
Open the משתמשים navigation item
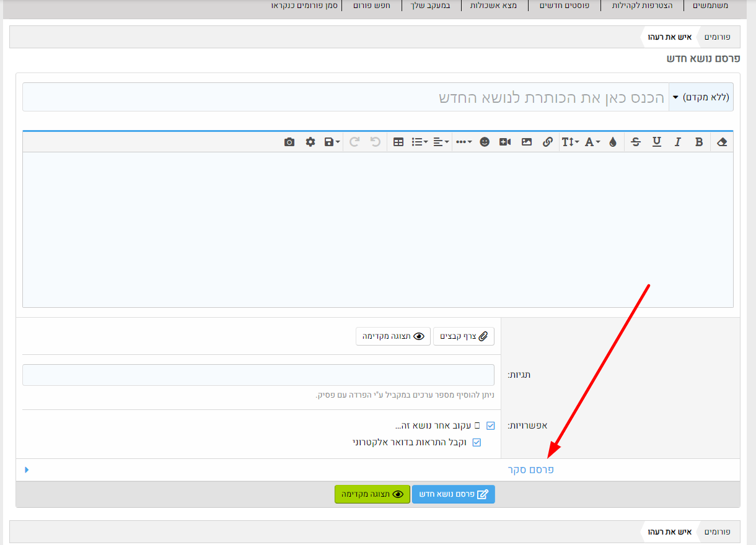pos(710,6)
